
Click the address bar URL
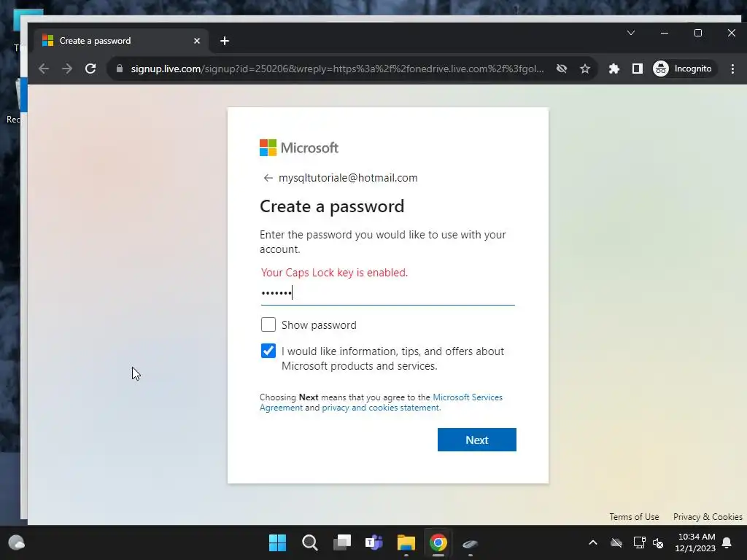337,69
